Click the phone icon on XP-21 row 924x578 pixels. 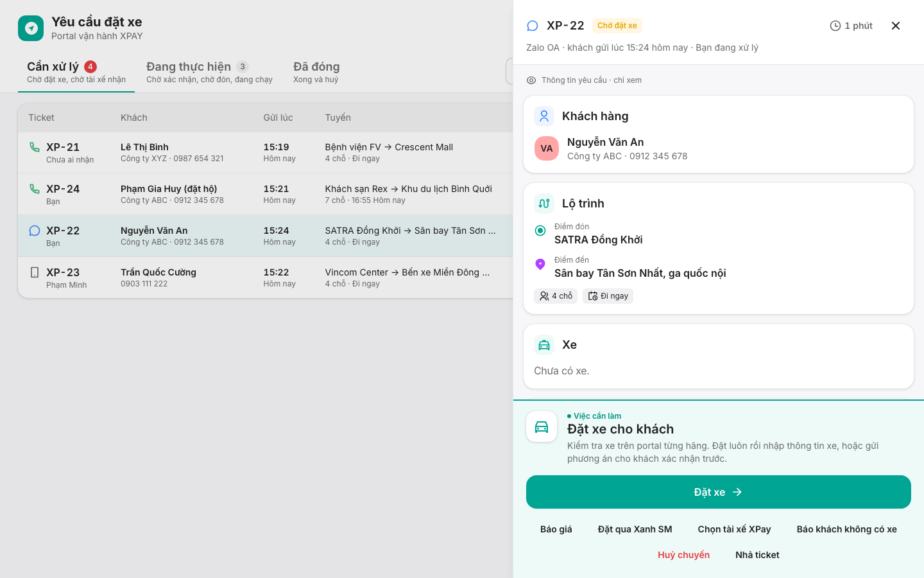35,147
